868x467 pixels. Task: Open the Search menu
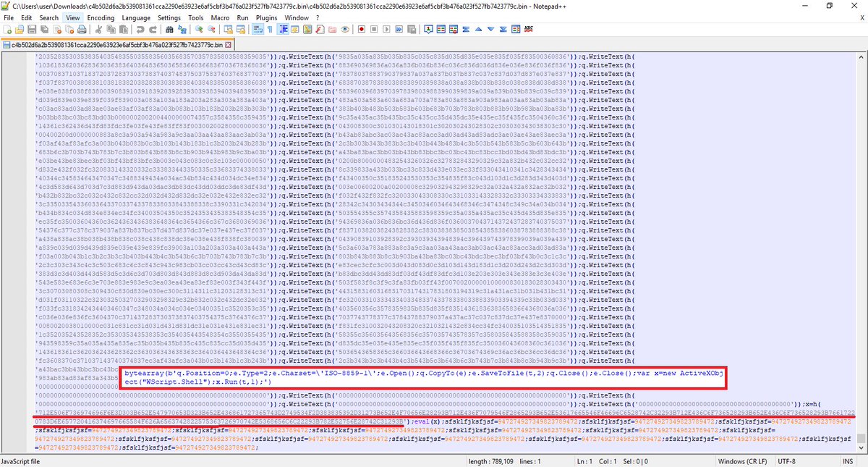pyautogui.click(x=49, y=17)
